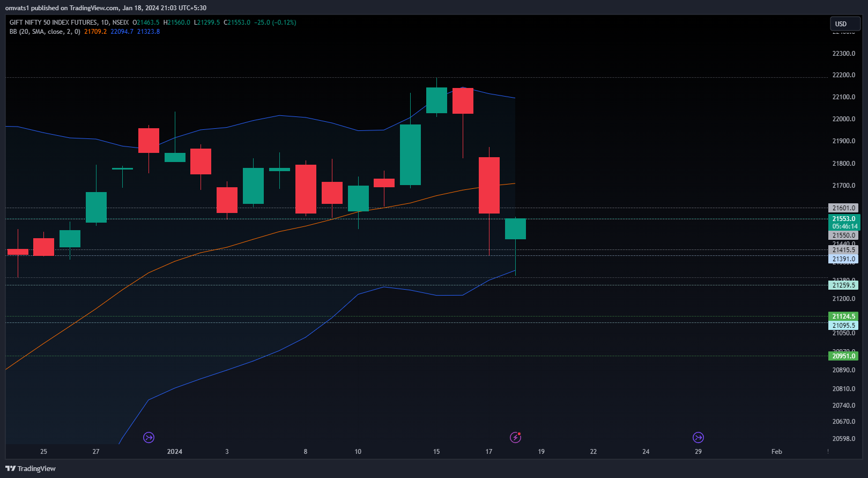This screenshot has height=478, width=868.
Task: Click the date label 15 on time axis
Action: coord(436,452)
